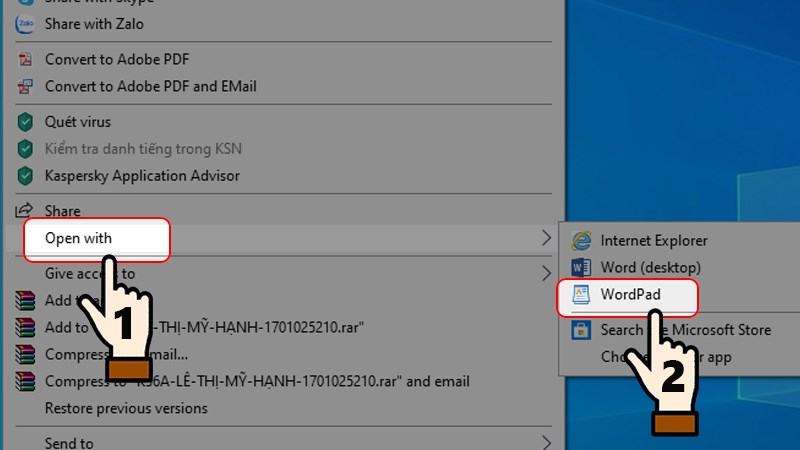800x450 pixels.
Task: Select Open with from context menu
Action: (x=79, y=238)
